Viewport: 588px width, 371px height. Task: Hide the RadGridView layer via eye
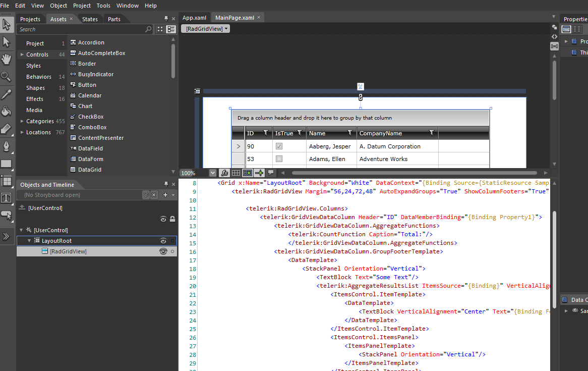pos(163,251)
